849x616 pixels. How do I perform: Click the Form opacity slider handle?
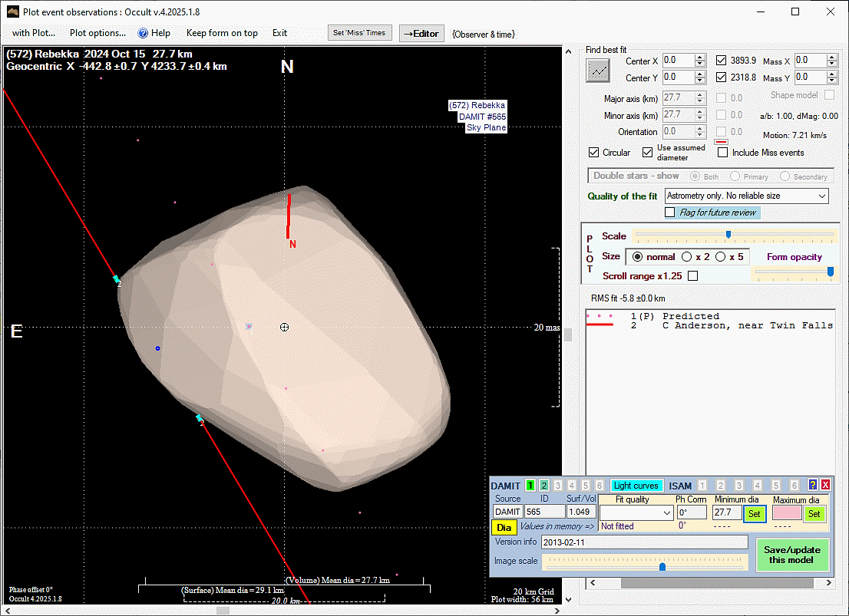coord(830,272)
